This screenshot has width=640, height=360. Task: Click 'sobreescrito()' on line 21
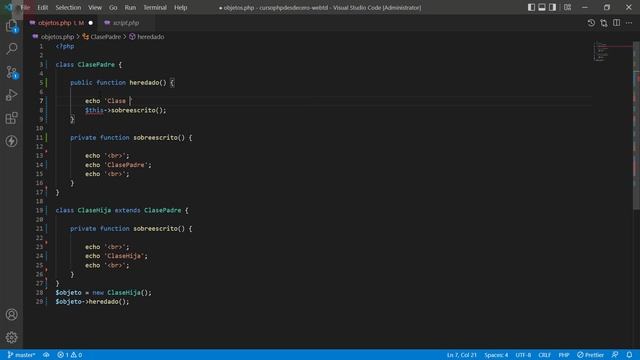(159, 229)
